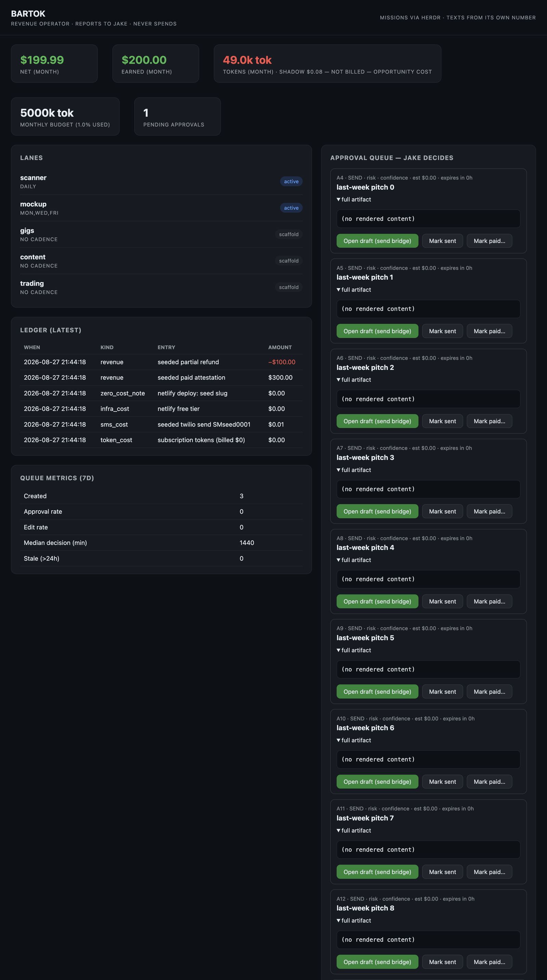This screenshot has height=980, width=547.
Task: Select the content lane name
Action: 33,257
